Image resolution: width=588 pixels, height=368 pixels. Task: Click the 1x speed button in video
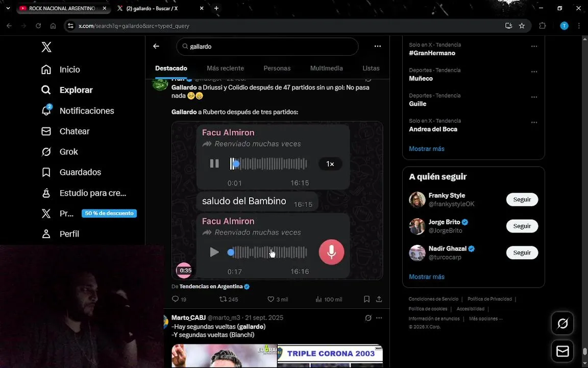point(330,164)
